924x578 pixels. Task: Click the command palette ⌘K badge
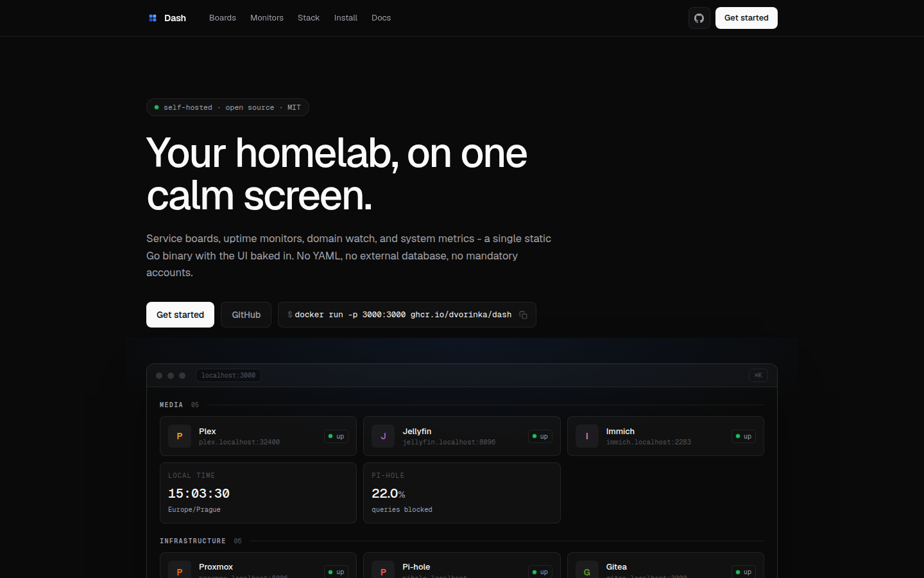tap(758, 375)
